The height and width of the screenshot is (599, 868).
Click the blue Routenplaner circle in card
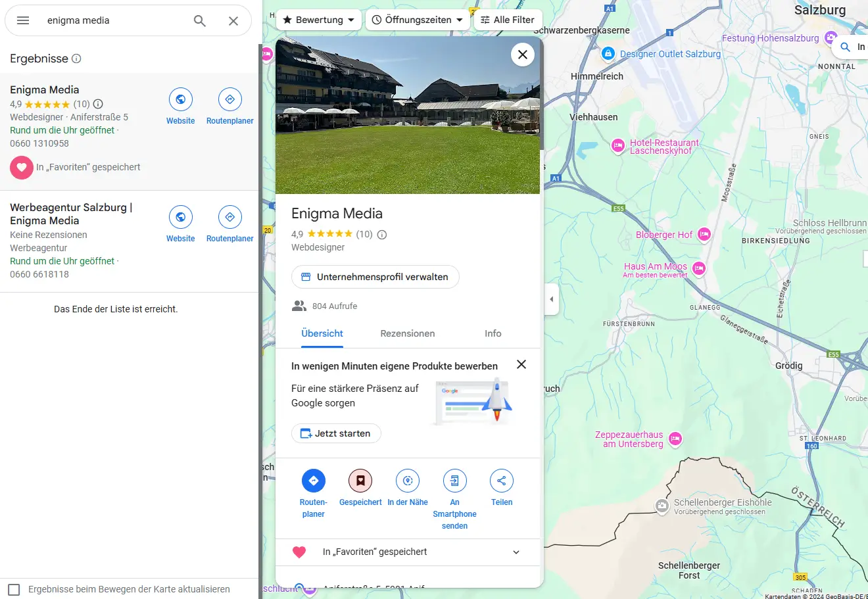click(314, 481)
